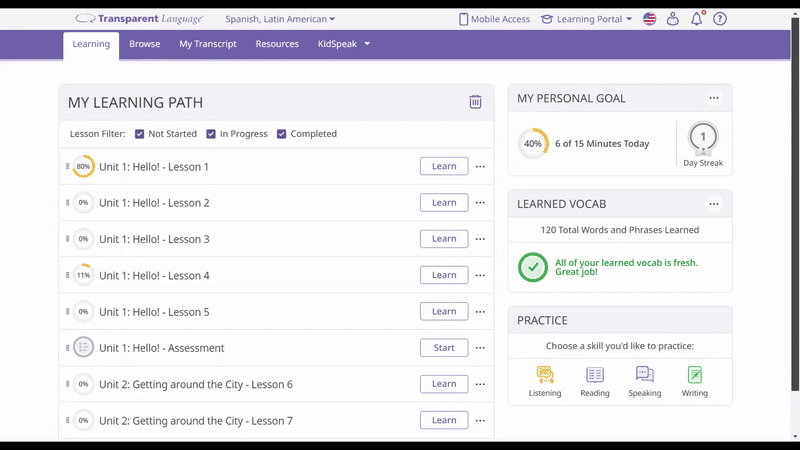Viewport: 800px width, 450px height.
Task: Click Learn for Lesson 1
Action: click(x=444, y=166)
